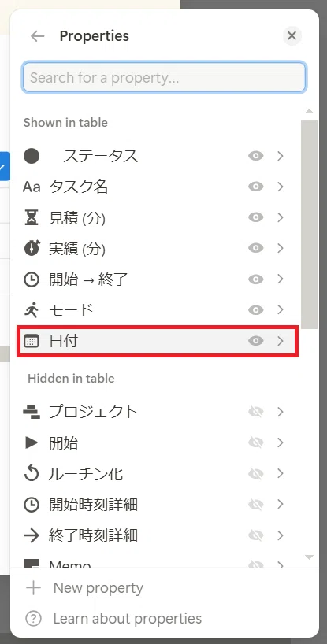Screen dimensions: 327x644
Task: Click the hourglass icon beside 見積 (分)
Action: tap(32, 217)
